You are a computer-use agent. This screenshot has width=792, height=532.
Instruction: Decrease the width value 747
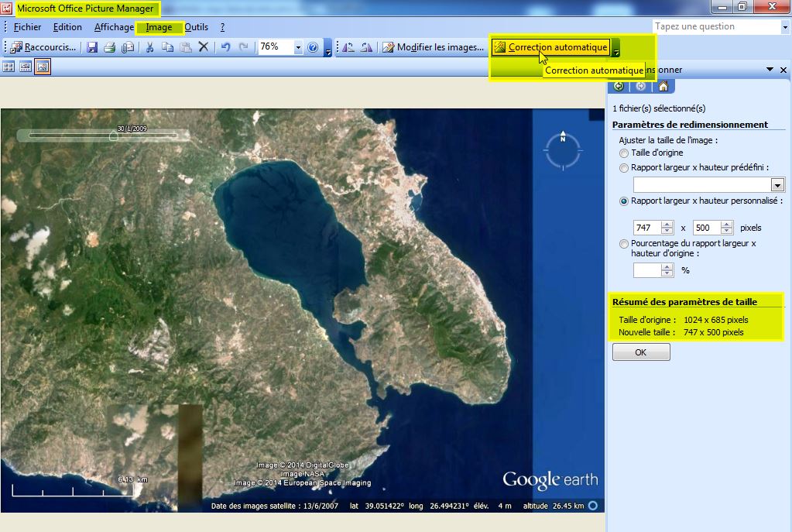click(667, 231)
